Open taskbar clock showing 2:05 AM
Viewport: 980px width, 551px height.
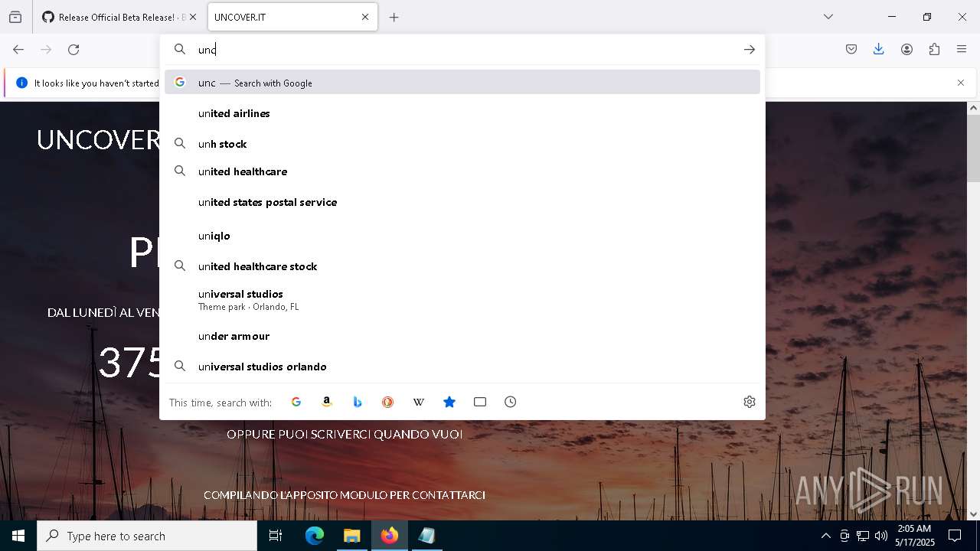click(914, 536)
